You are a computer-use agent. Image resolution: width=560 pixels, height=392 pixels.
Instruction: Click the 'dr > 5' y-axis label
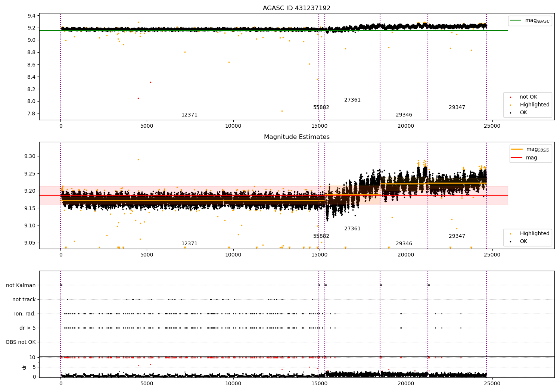point(28,328)
